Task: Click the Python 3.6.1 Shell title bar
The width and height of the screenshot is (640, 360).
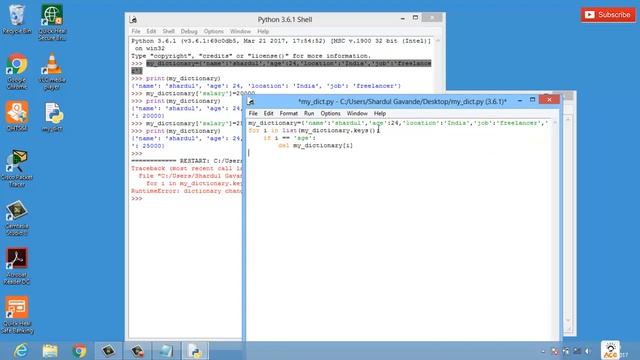Action: pos(284,20)
